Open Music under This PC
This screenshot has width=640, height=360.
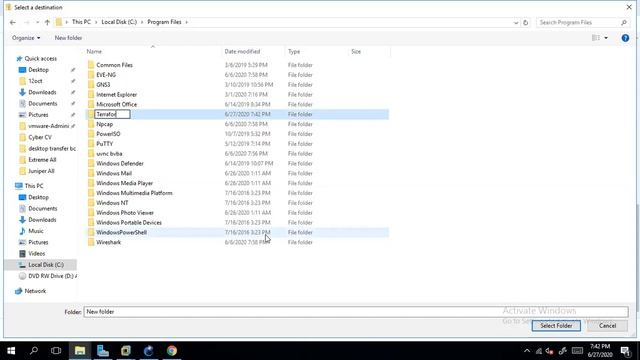pos(36,231)
